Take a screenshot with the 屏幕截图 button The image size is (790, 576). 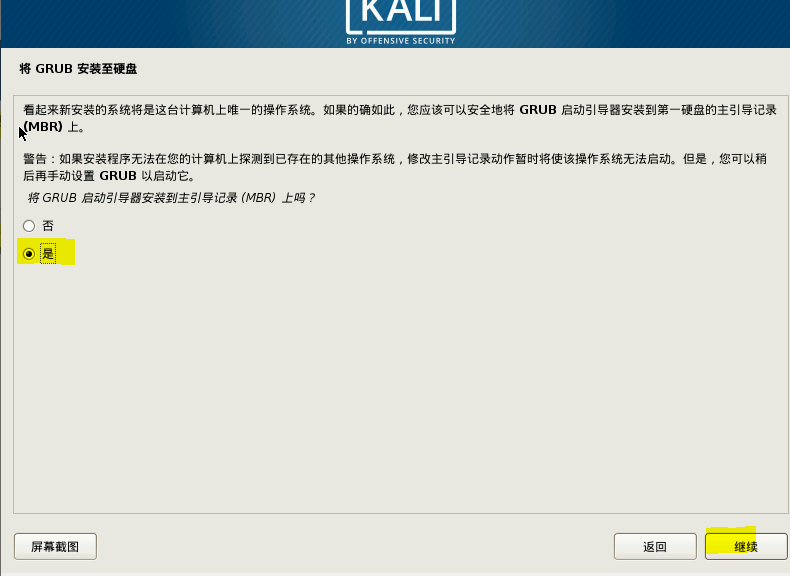[x=55, y=546]
